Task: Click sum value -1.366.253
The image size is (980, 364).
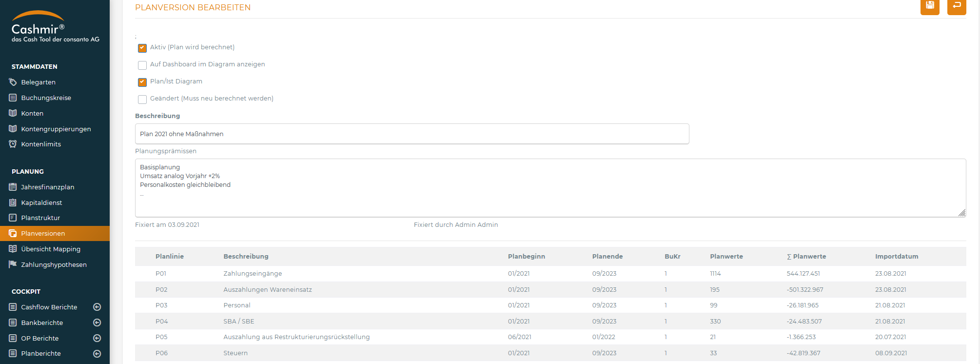Action: 801,337
